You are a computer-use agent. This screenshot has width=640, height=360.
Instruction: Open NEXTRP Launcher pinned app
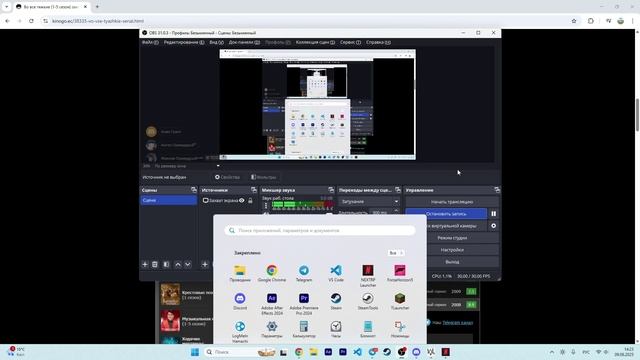[x=368, y=276]
